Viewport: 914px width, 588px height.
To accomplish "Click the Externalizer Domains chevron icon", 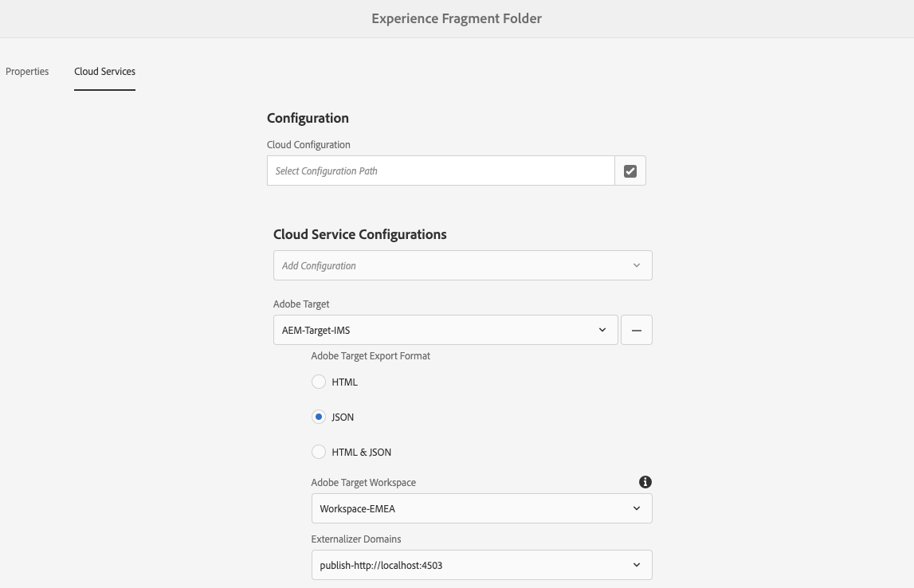I will click(x=636, y=565).
